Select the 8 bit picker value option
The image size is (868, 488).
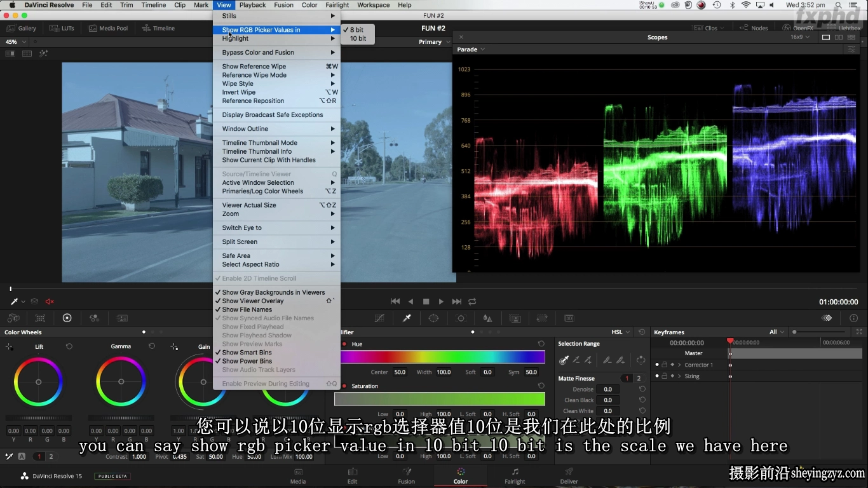pyautogui.click(x=358, y=30)
